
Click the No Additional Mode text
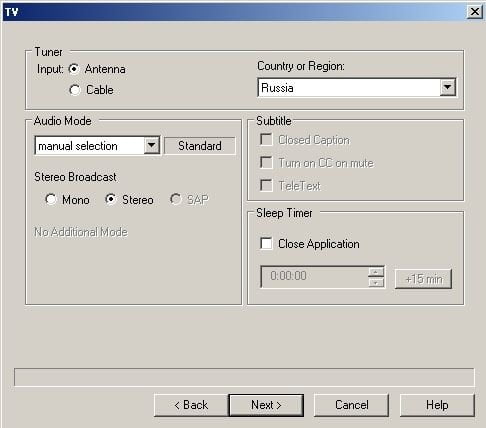[x=81, y=232]
